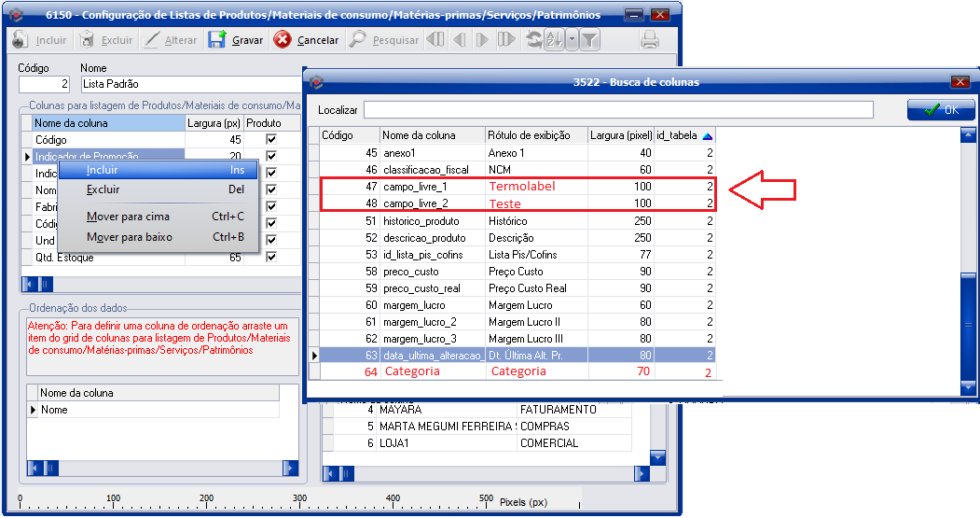Click the printer icon in toolbar
The width and height of the screenshot is (980, 518).
(650, 40)
